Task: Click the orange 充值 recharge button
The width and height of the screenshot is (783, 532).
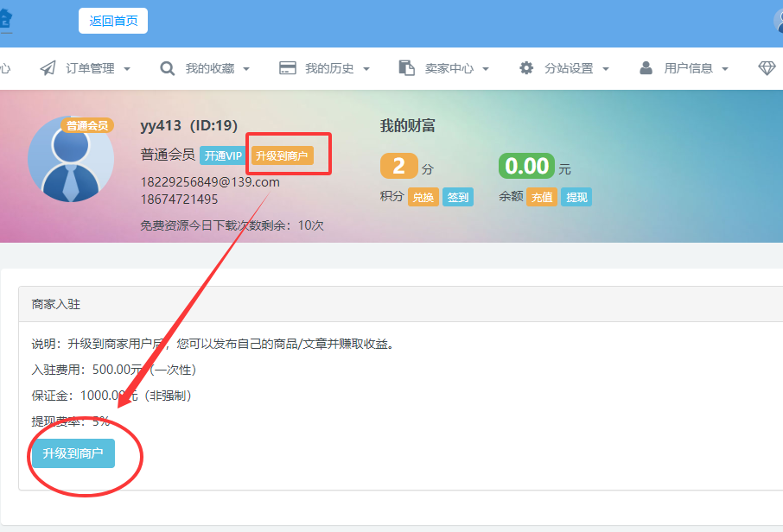Action: [x=542, y=197]
